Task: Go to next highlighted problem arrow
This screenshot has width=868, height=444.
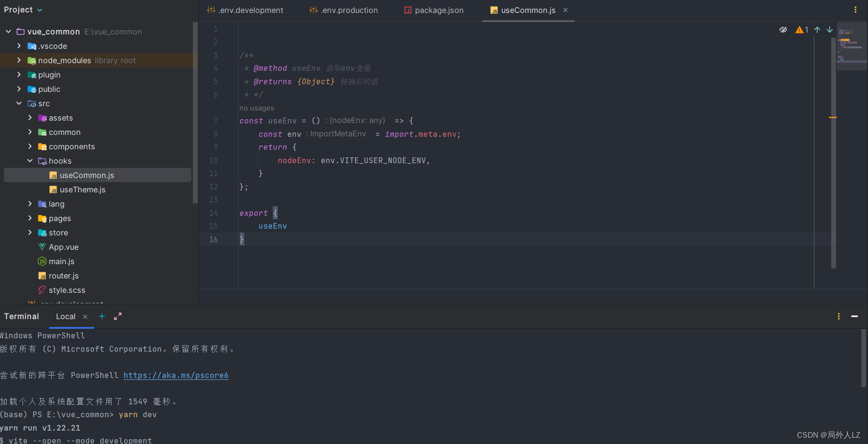Action: (830, 30)
